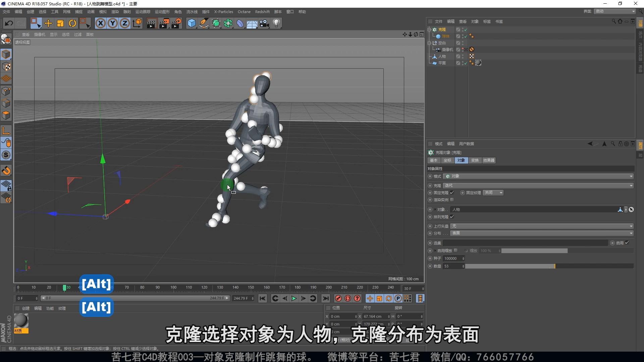The image size is (644, 362).
Task: Click 人物 object in object manager
Action: click(x=442, y=56)
